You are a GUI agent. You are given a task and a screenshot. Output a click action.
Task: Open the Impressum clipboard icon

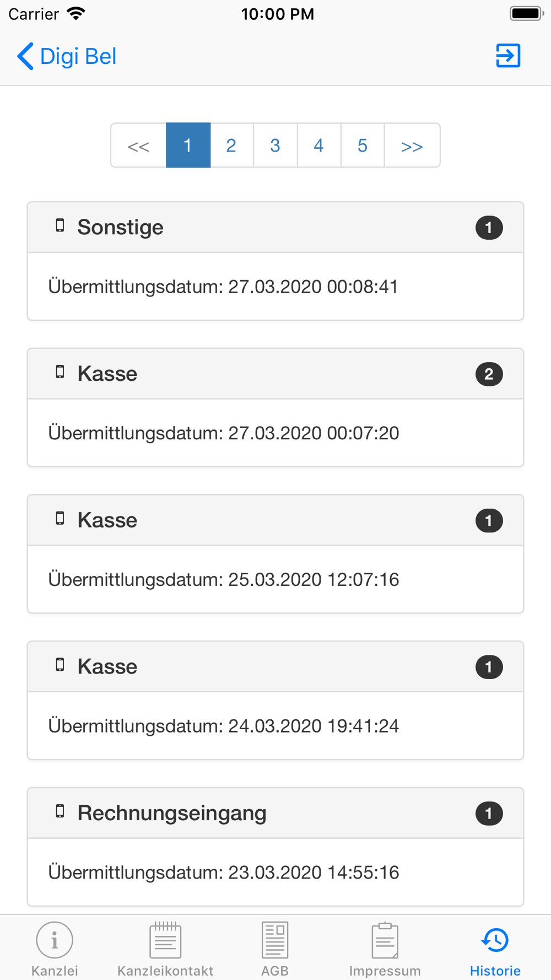click(x=385, y=940)
